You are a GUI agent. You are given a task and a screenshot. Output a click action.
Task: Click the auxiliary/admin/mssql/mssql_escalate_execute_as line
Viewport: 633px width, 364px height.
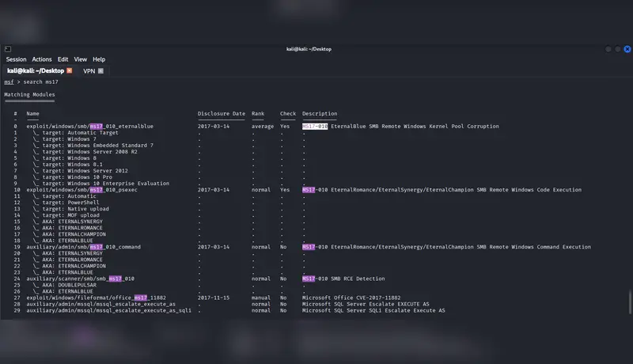click(x=101, y=305)
